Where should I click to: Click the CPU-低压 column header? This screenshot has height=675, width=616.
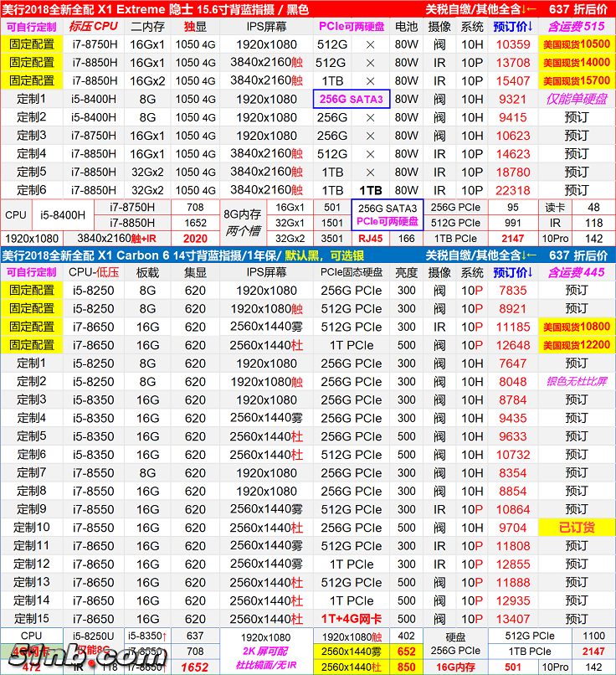[x=94, y=272]
